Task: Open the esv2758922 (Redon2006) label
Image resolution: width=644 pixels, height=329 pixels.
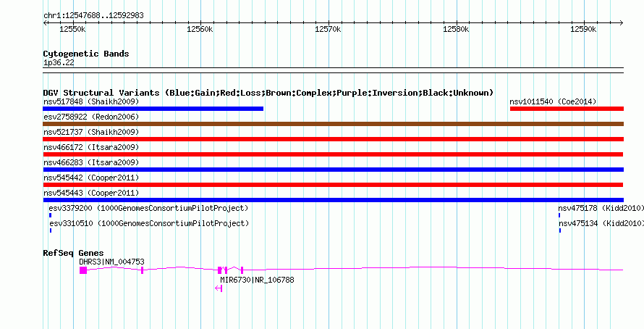Action: (91, 117)
